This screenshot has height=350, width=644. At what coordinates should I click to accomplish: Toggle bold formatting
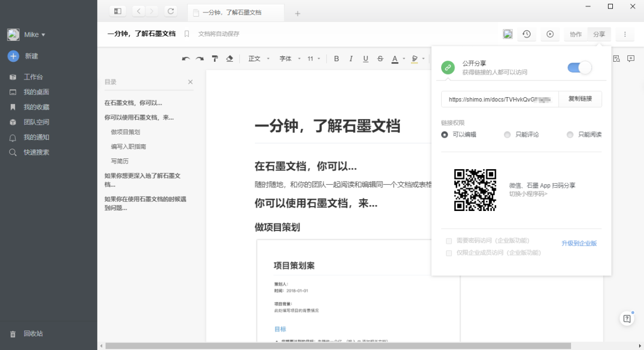point(336,59)
